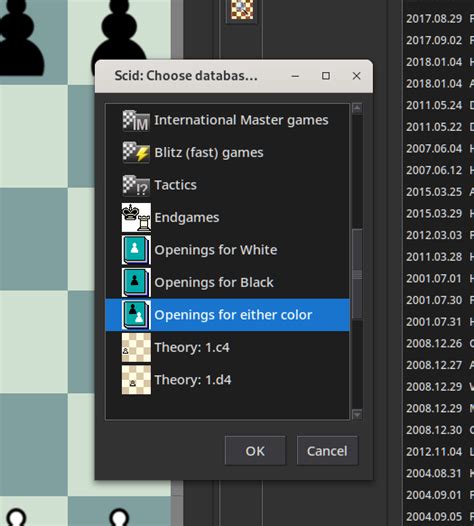Click game row dated 2001.07.31
This screenshot has height=526, width=474.
pos(439,322)
